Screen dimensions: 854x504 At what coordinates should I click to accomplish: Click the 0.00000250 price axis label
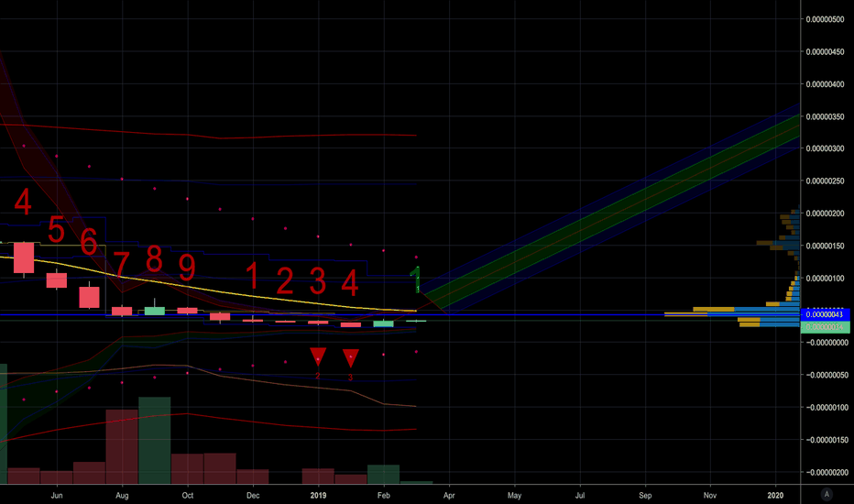click(x=825, y=181)
